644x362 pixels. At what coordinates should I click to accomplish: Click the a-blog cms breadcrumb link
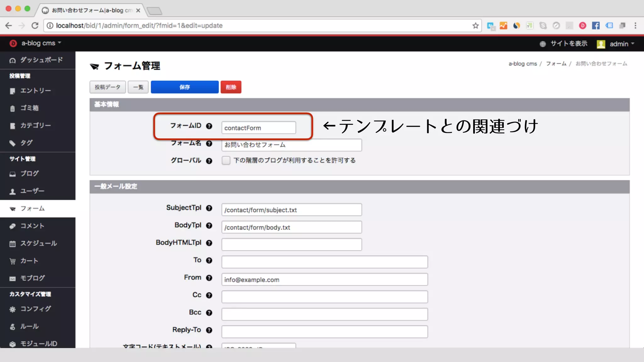pos(523,64)
